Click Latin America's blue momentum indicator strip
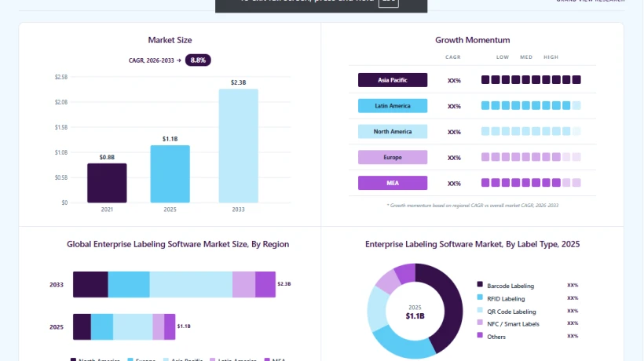The image size is (644, 361). (x=531, y=105)
